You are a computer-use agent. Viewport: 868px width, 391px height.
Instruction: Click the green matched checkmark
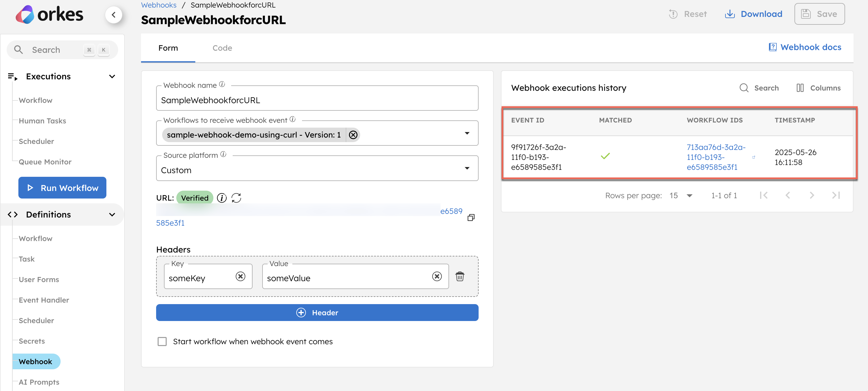[605, 156]
